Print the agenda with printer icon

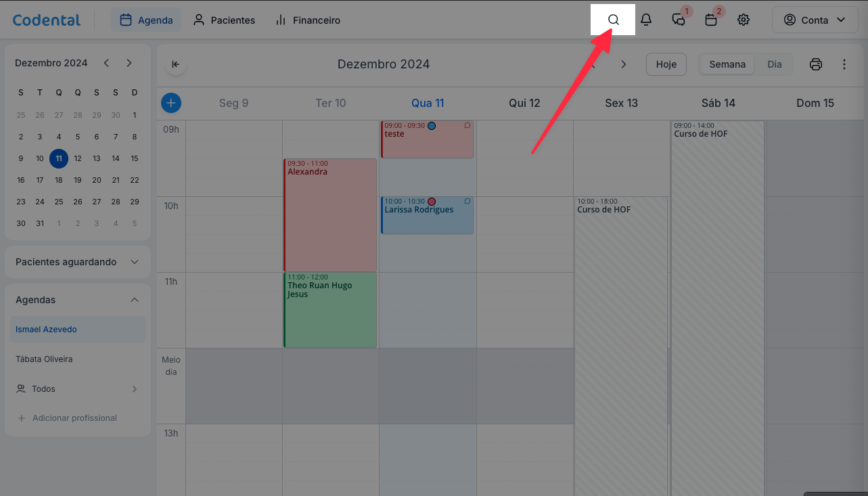tap(816, 64)
